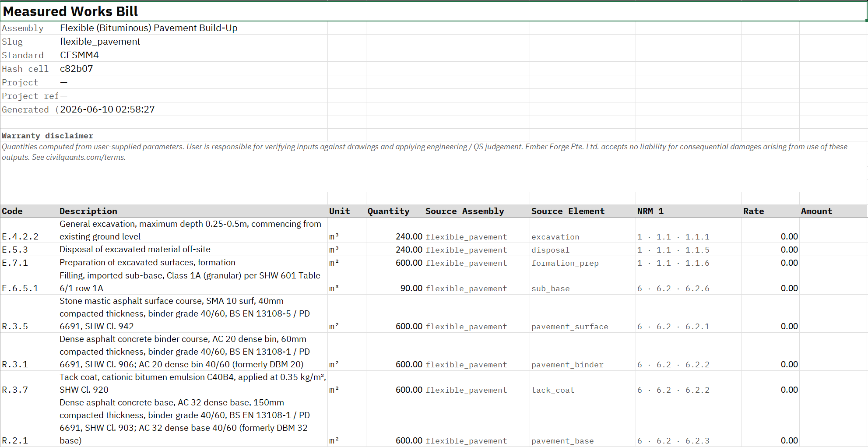Select source element 'excavation'

(x=583, y=230)
